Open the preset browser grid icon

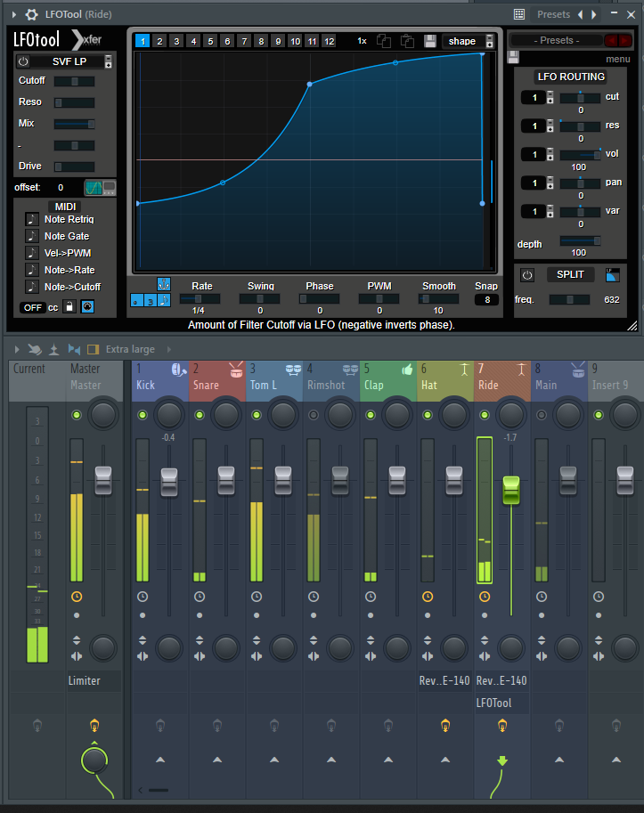tap(519, 14)
